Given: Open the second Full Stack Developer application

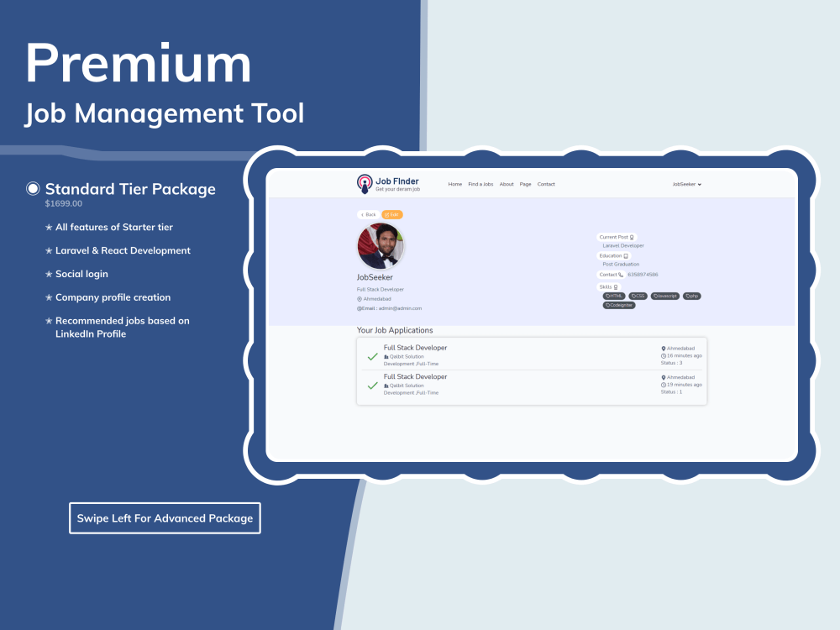Looking at the screenshot, I should coord(415,376).
